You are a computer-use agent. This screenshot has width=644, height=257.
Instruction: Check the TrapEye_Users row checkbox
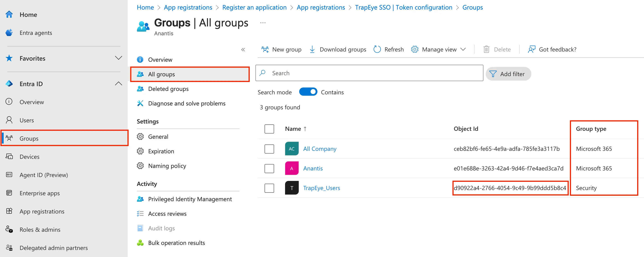point(269,188)
